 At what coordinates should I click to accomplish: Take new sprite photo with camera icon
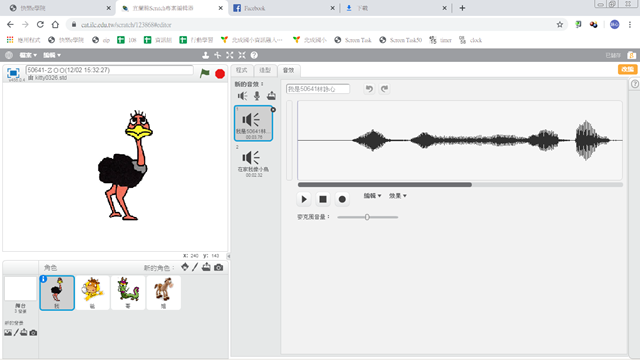[219, 267]
